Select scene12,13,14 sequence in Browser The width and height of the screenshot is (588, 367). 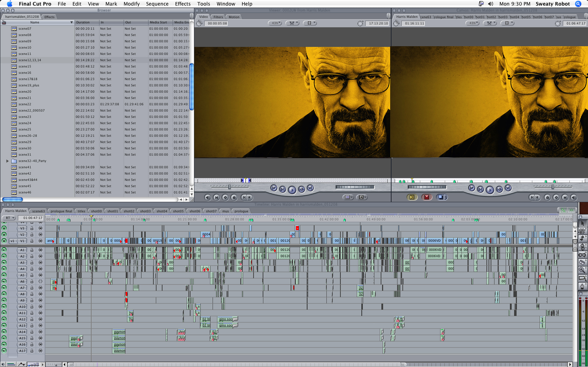point(29,60)
